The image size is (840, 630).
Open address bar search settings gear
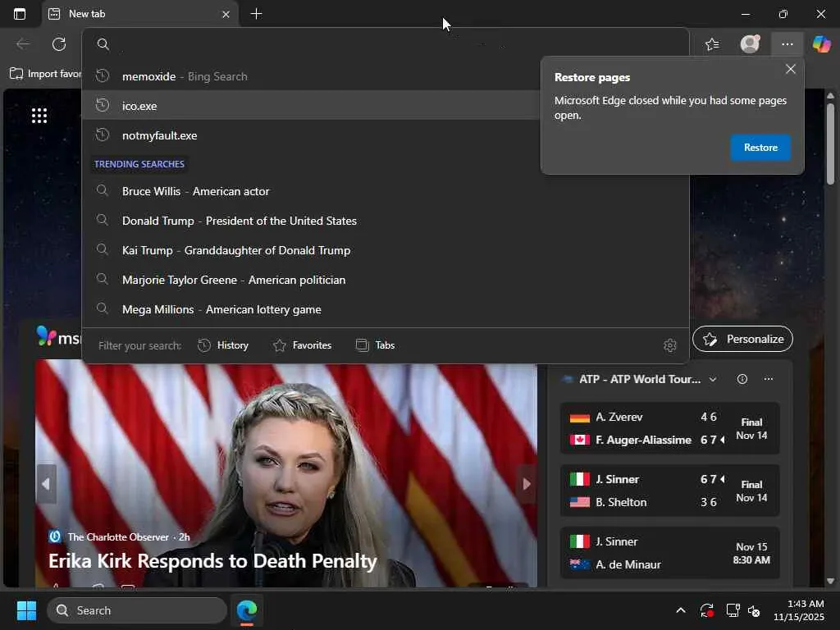[x=669, y=345]
